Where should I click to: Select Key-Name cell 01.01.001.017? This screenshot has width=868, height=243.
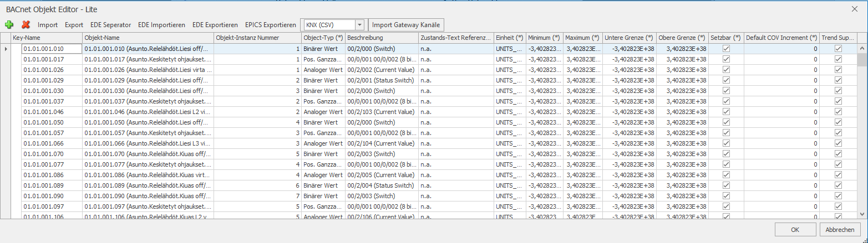(52, 60)
